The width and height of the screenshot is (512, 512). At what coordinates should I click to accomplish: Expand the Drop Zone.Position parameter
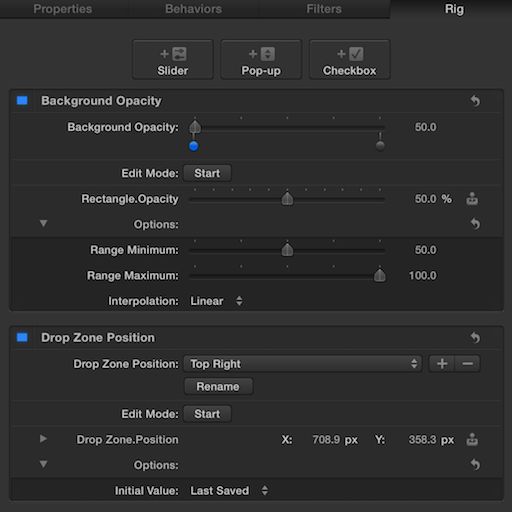[x=43, y=439]
